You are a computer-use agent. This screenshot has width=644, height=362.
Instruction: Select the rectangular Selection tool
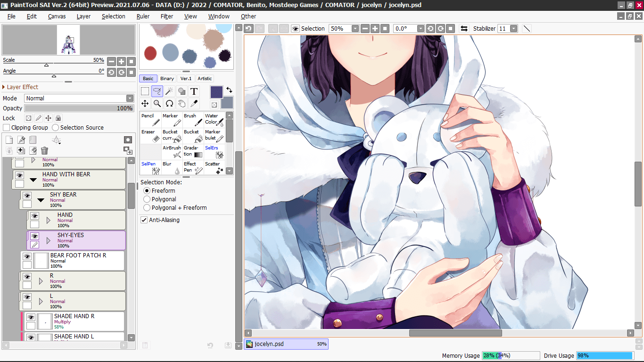pos(145,91)
